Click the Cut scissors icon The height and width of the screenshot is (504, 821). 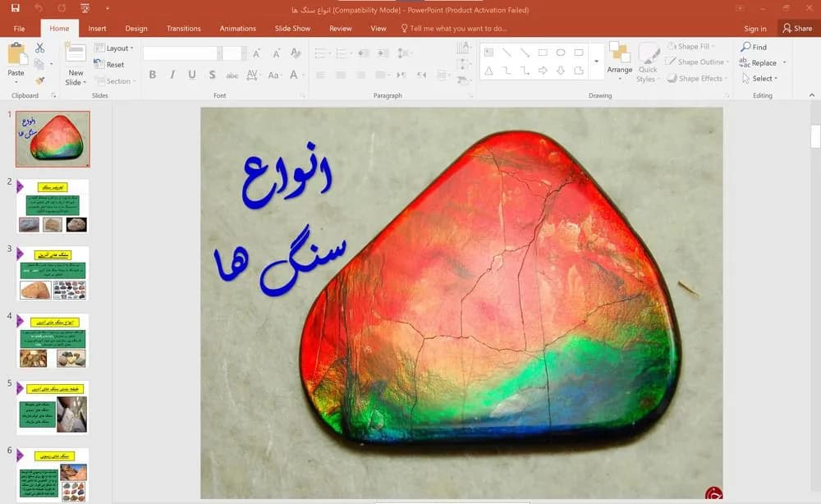pos(39,48)
